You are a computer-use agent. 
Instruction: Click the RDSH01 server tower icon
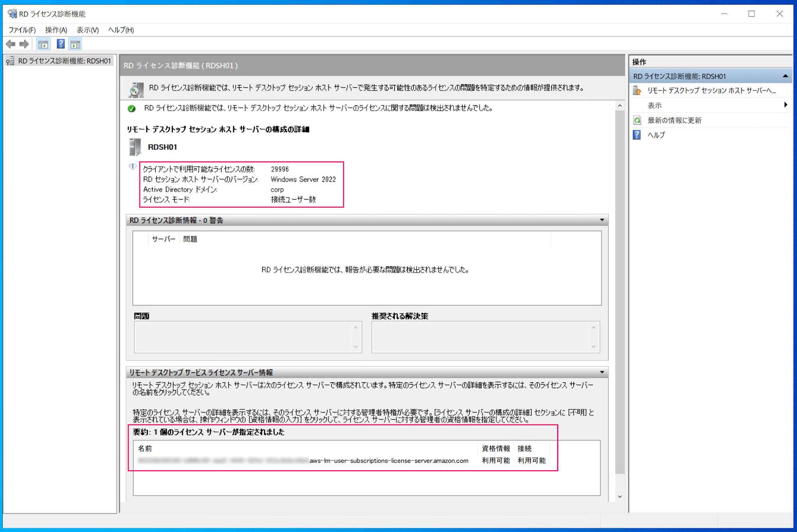coord(135,147)
